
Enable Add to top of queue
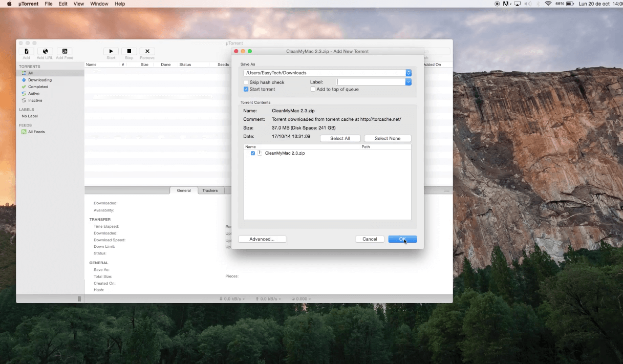(313, 89)
